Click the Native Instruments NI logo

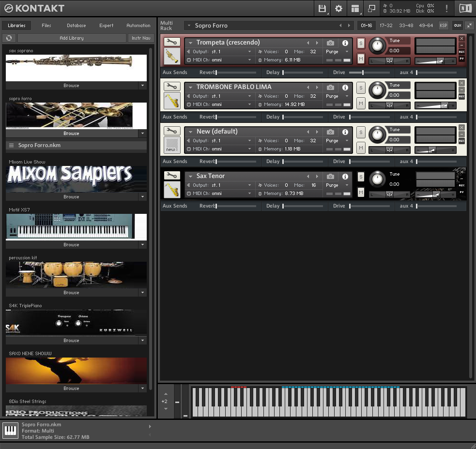465,8
